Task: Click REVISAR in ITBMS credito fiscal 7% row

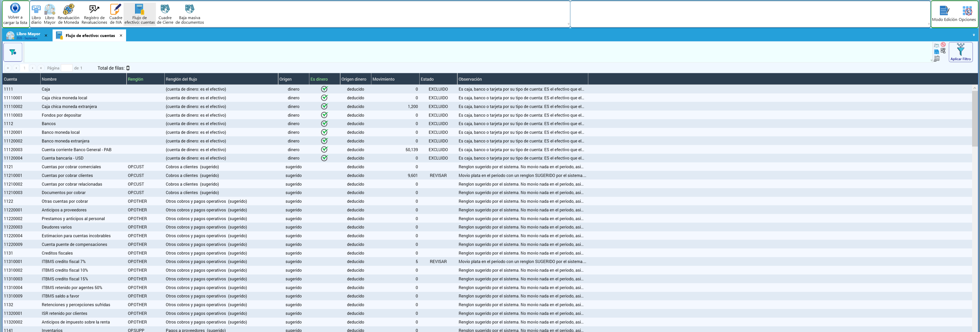Action: click(x=438, y=262)
